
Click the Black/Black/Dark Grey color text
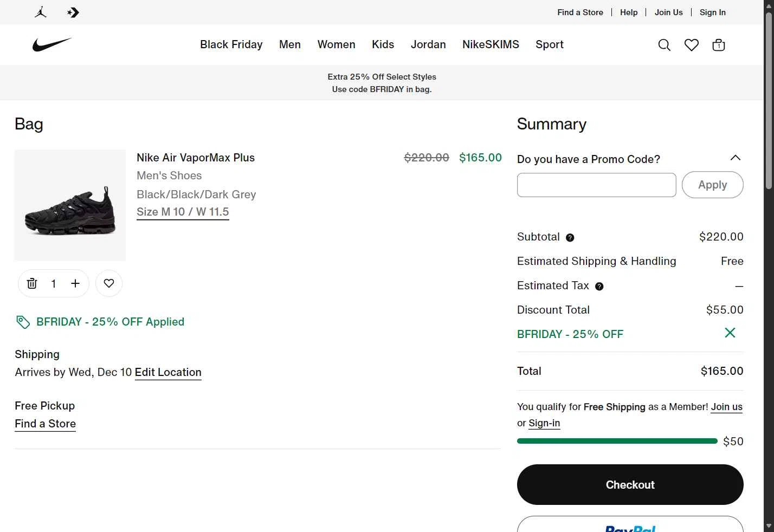click(196, 194)
